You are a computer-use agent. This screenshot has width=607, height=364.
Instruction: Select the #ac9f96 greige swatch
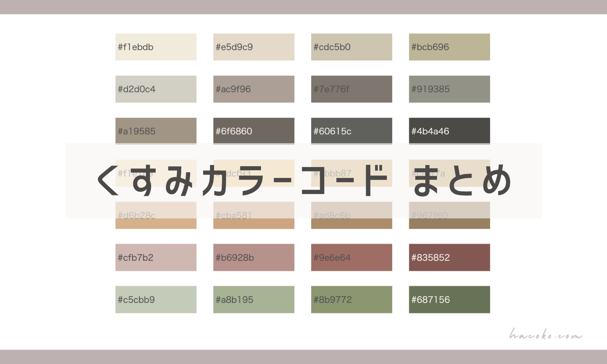(254, 89)
